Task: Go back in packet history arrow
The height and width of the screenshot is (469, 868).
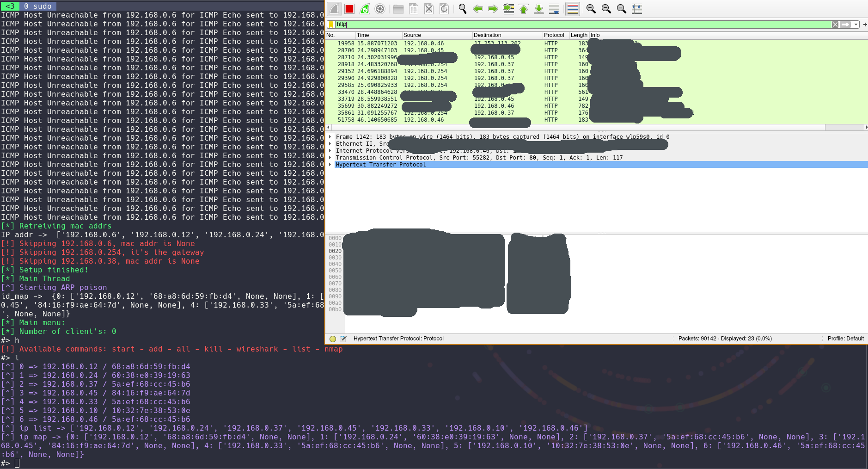Action: tap(478, 9)
